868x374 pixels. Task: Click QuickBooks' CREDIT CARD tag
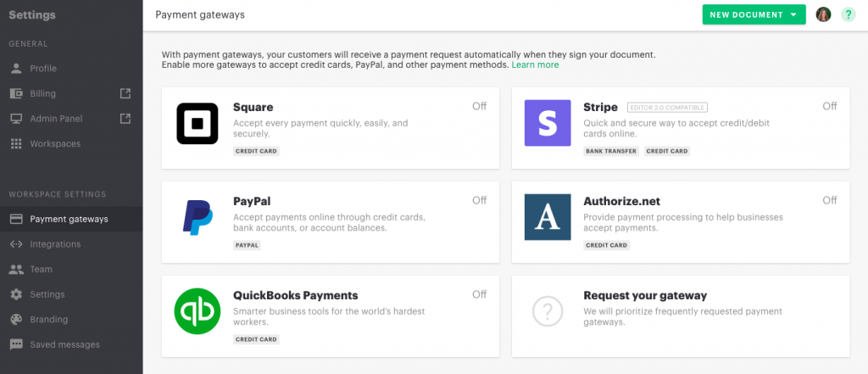click(256, 339)
